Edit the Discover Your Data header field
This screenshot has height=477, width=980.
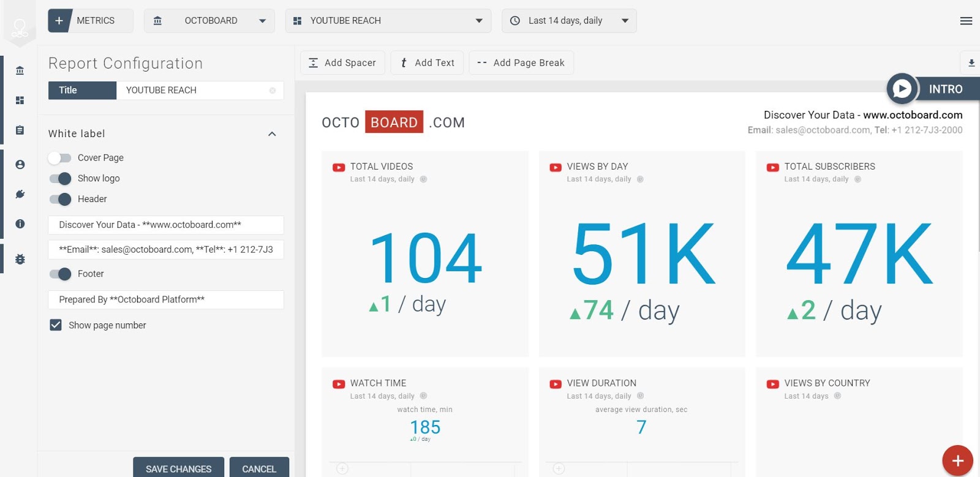point(166,225)
